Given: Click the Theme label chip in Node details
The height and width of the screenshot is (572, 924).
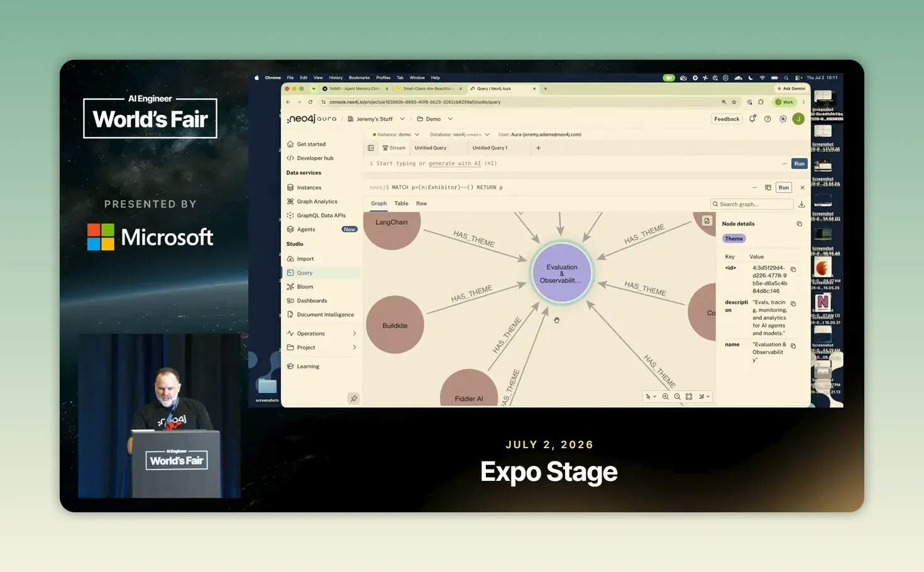Looking at the screenshot, I should [x=734, y=239].
